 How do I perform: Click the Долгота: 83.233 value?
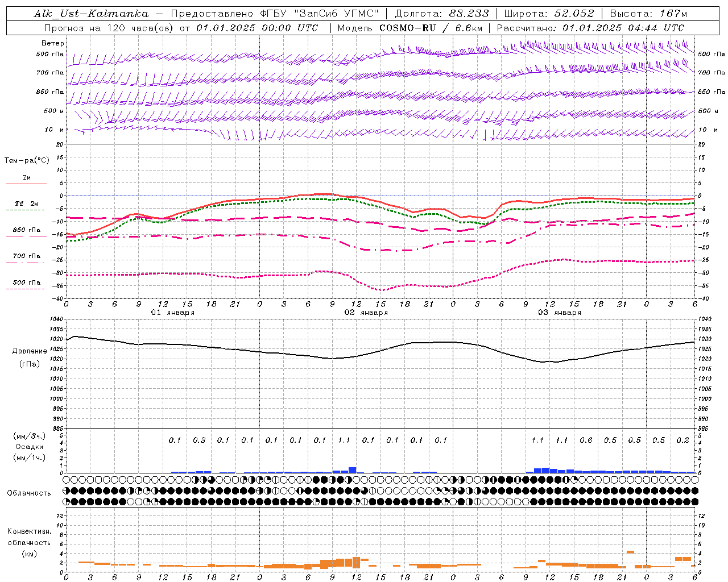point(442,14)
